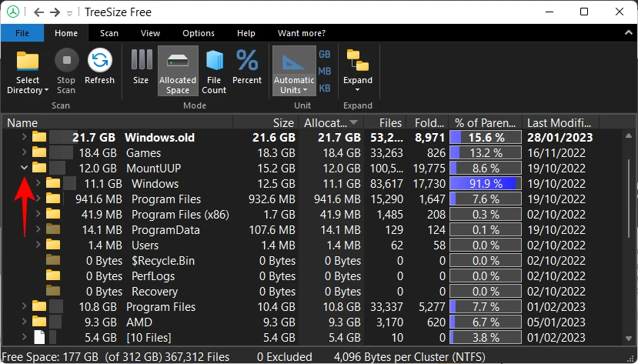The image size is (638, 364).
Task: Toggle Automatic Units setting
Action: tap(293, 63)
